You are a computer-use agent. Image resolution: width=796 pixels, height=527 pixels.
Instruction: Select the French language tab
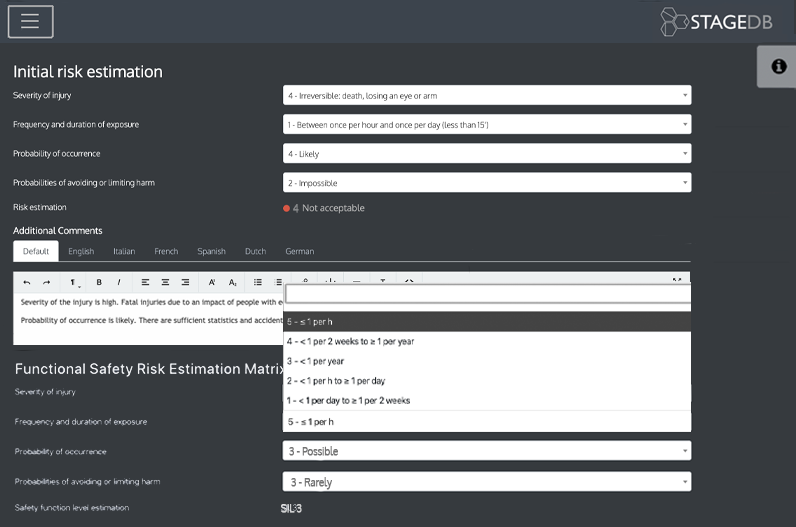166,251
